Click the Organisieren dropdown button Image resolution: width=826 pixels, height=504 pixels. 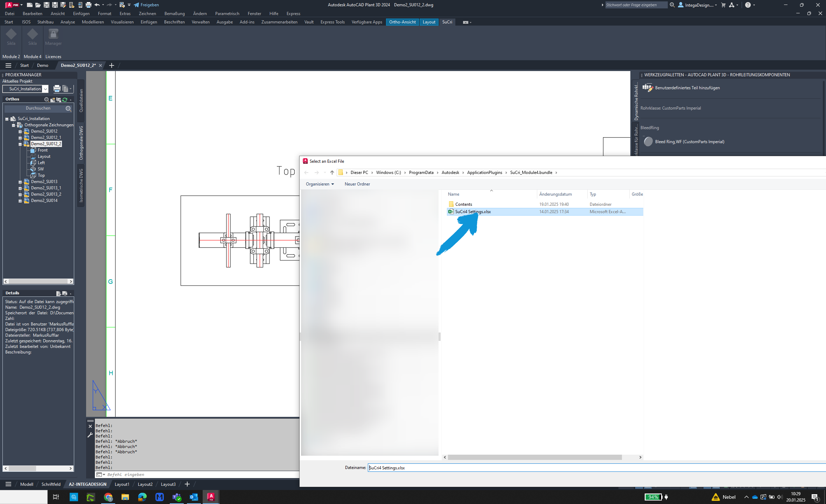pos(318,183)
